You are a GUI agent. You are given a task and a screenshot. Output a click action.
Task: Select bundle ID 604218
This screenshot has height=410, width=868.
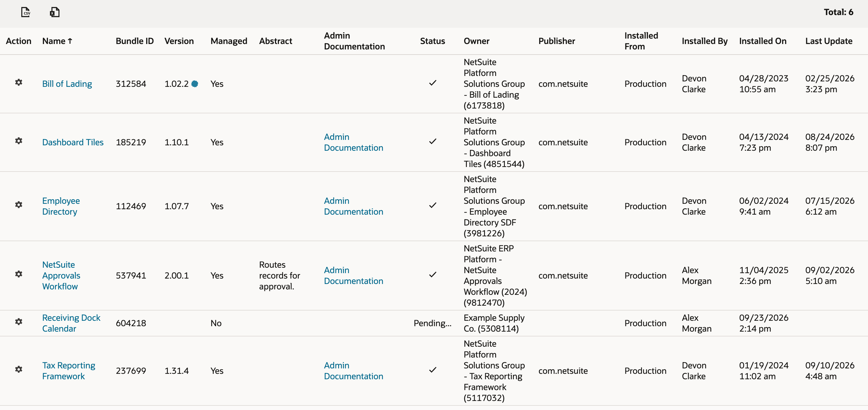click(x=131, y=323)
